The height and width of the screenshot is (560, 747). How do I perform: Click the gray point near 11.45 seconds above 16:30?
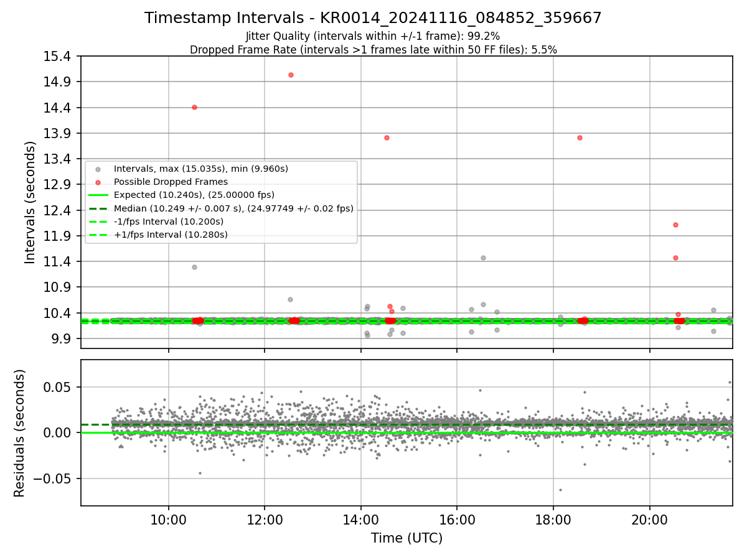point(483,258)
